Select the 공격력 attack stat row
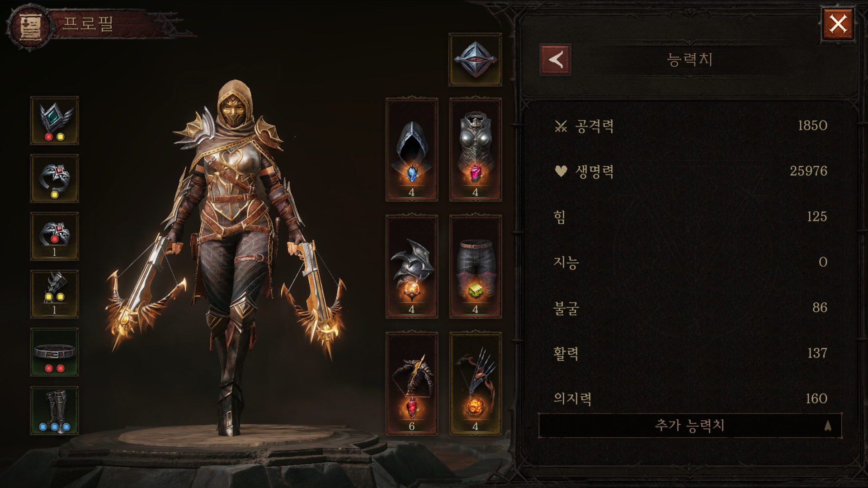Viewport: 868px width, 488px height. coord(690,126)
